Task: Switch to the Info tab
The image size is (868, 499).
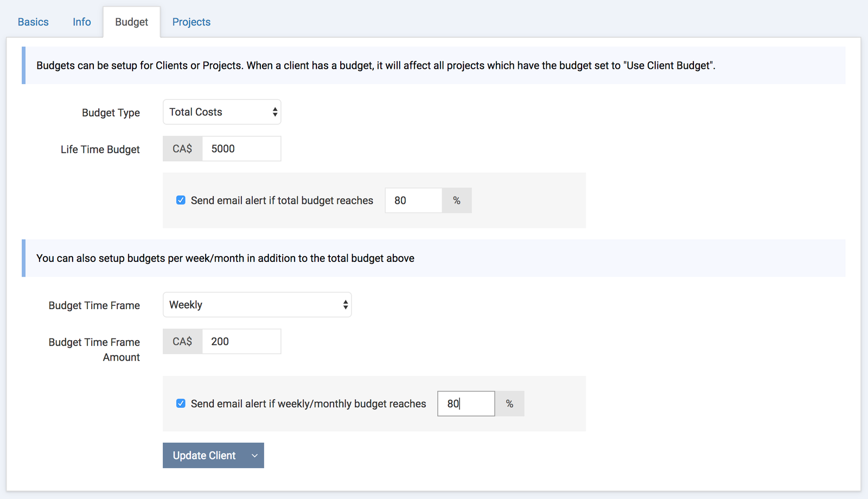Action: coord(82,22)
